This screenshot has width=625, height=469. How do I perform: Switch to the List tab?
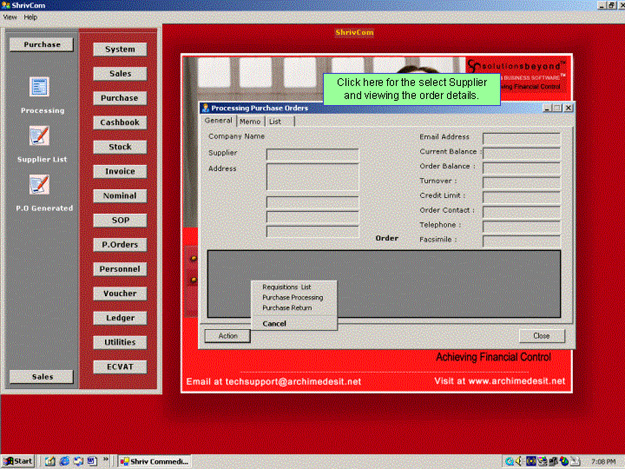point(275,121)
